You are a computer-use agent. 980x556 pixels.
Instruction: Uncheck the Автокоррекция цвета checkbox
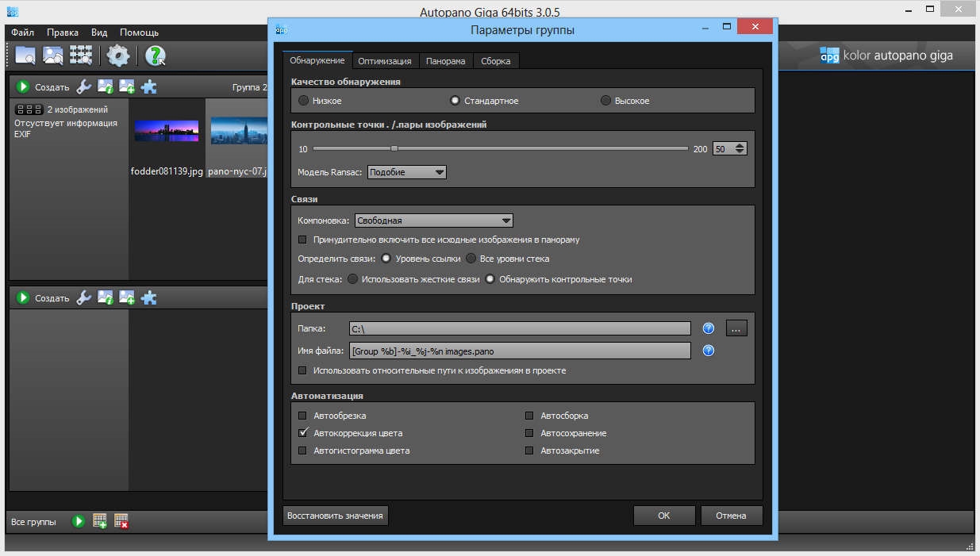302,433
